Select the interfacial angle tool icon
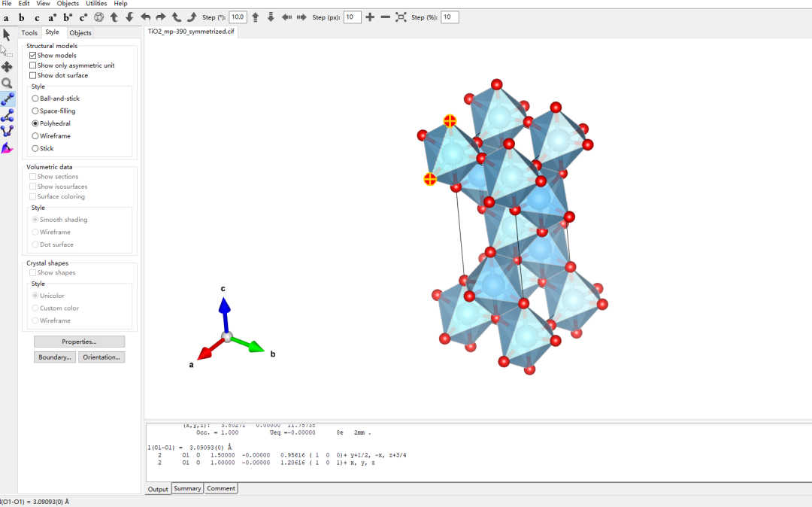The width and height of the screenshot is (812, 507). pyautogui.click(x=7, y=147)
